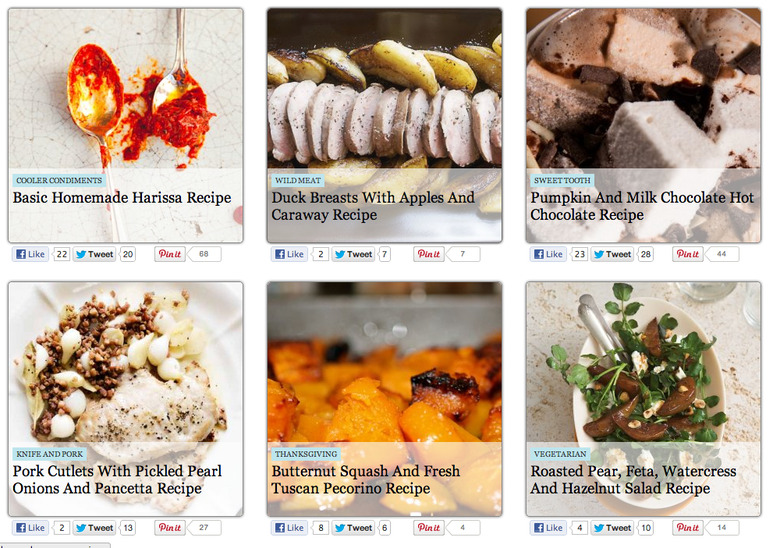Image resolution: width=780 pixels, height=548 pixels.
Task: Open the Thanksgiving category tag
Action: click(x=305, y=454)
